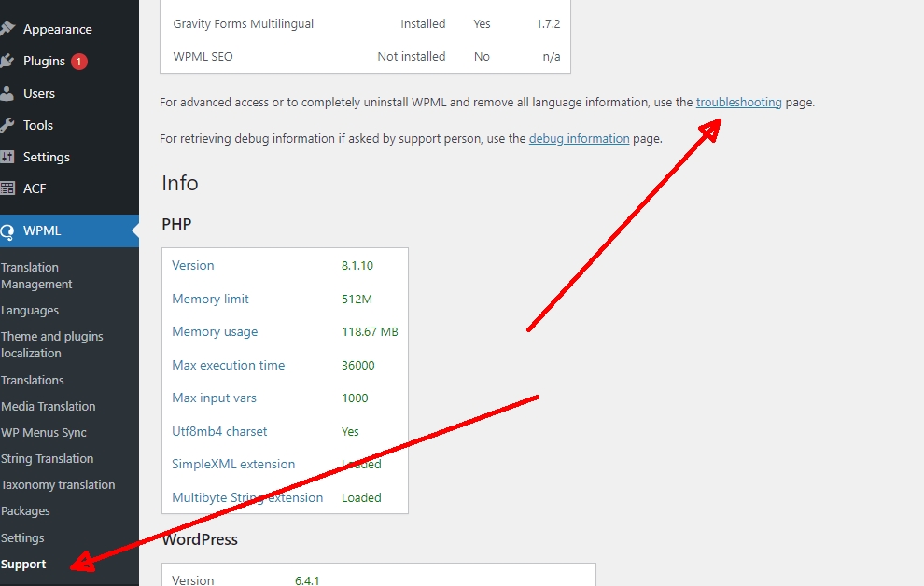Click the red Plugins update badge
This screenshot has width=924, height=586.
[x=79, y=62]
